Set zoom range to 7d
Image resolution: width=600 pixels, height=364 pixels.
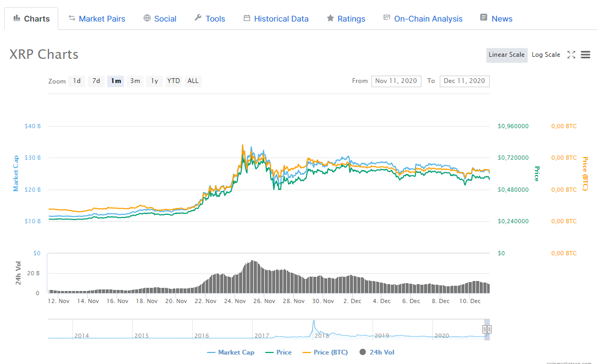pos(96,81)
